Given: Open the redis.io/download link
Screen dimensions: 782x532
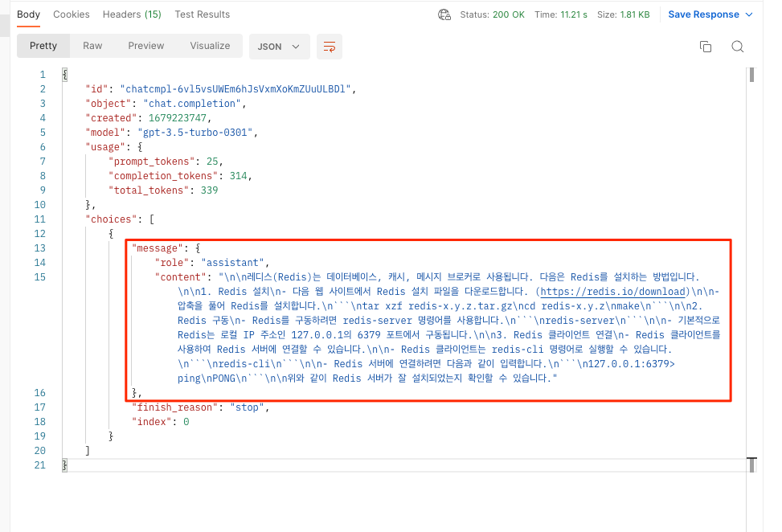Looking at the screenshot, I should coord(613,292).
